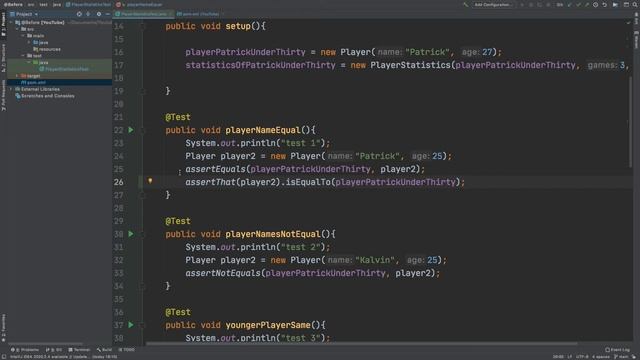Run the youngerPlayerSame test from the gutter

tap(131, 325)
